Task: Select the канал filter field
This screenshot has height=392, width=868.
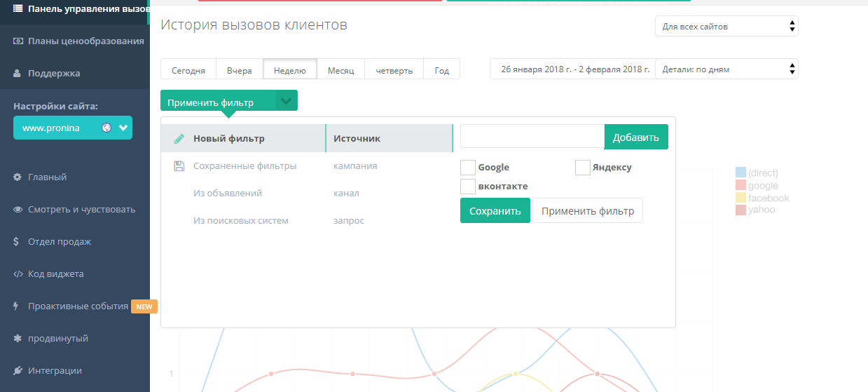Action: click(346, 193)
